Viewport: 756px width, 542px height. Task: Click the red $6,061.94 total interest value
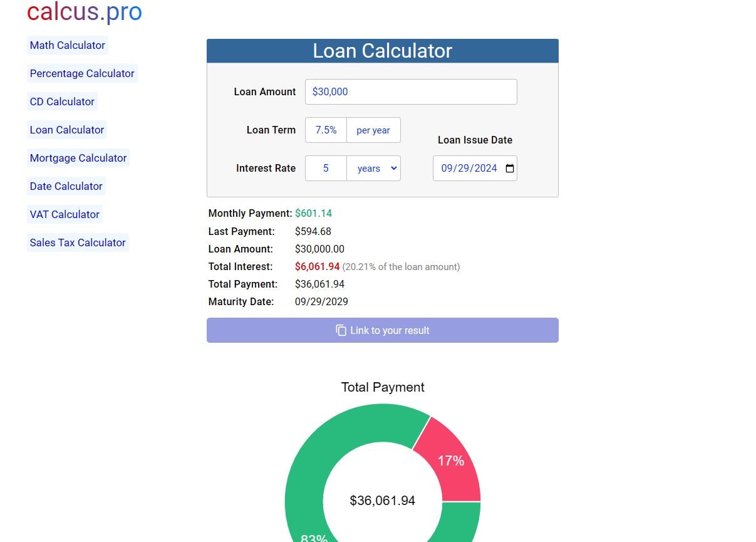click(x=317, y=266)
